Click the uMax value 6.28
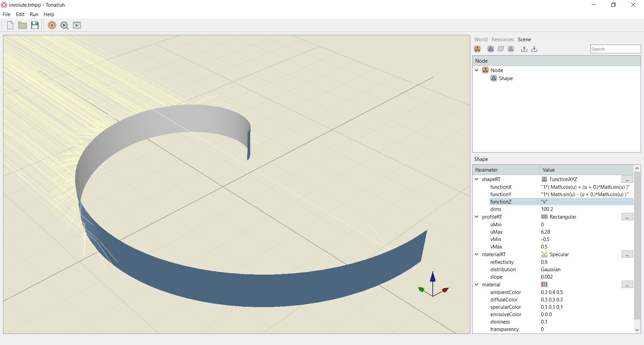The image size is (644, 345). 545,232
